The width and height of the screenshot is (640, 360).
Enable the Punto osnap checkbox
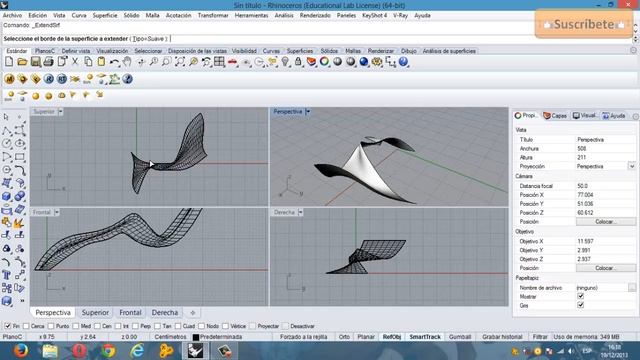pyautogui.click(x=51, y=326)
